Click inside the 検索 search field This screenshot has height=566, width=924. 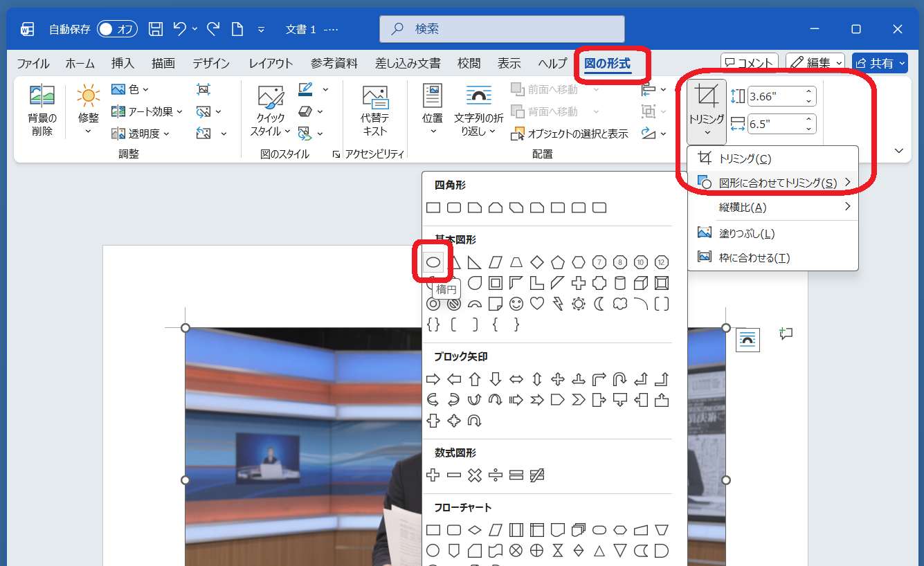point(501,29)
